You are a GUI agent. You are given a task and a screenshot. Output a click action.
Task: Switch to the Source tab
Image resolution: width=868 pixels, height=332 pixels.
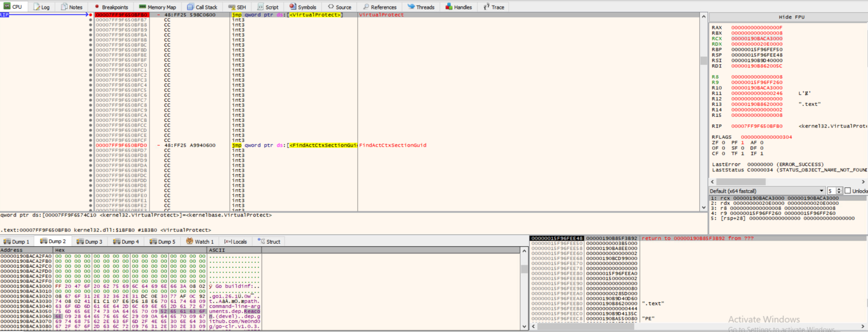click(x=340, y=7)
